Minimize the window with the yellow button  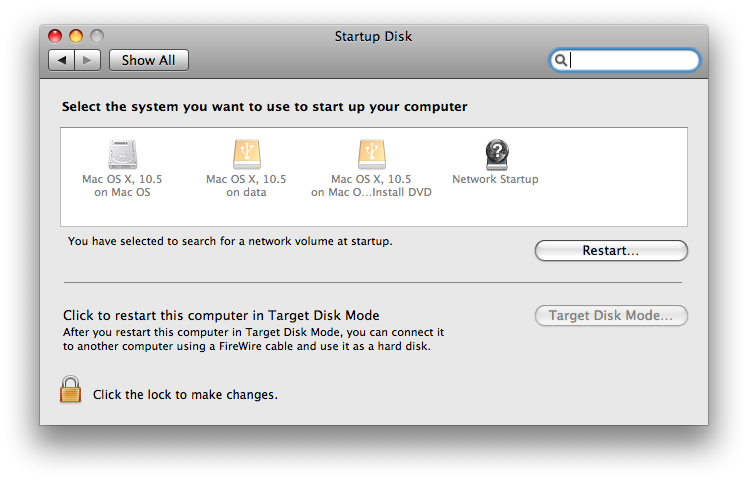point(76,37)
